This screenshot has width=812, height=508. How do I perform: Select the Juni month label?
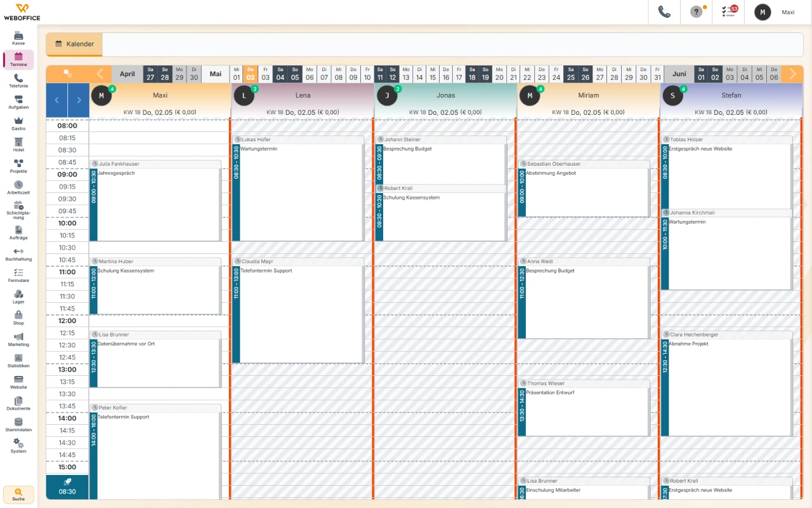click(679, 74)
